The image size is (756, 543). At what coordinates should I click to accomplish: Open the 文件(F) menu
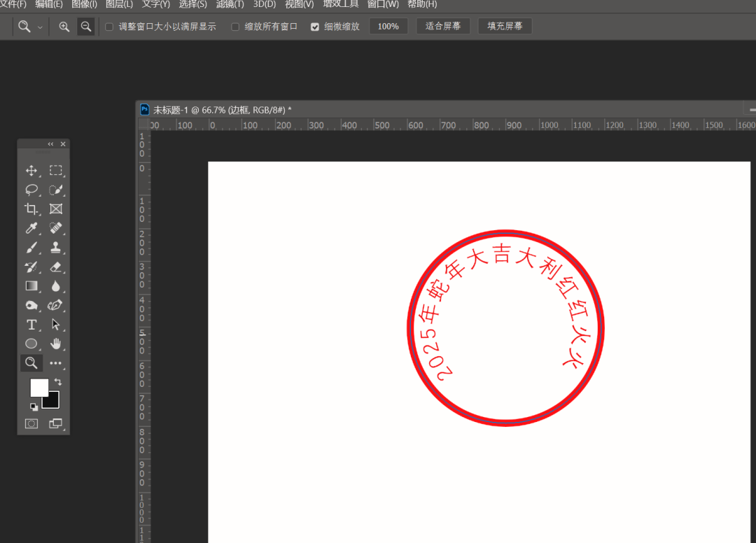tap(13, 4)
